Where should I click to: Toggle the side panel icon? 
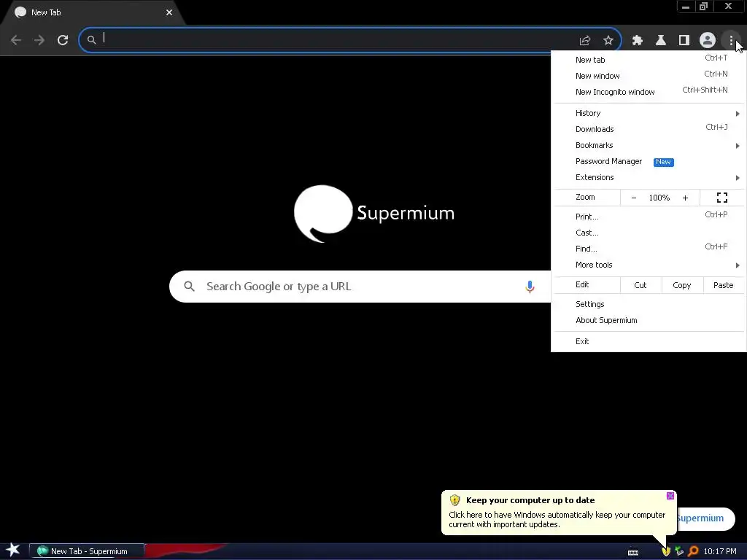684,41
